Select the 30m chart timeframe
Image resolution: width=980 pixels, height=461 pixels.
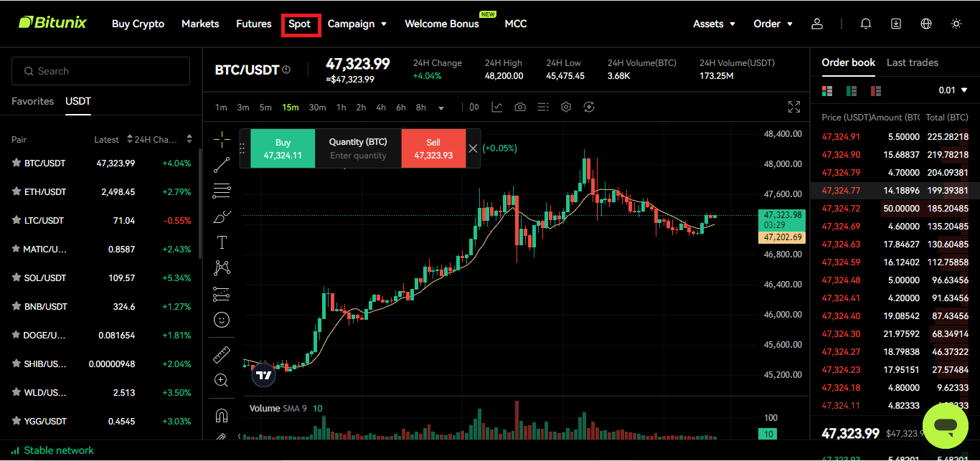click(x=317, y=108)
